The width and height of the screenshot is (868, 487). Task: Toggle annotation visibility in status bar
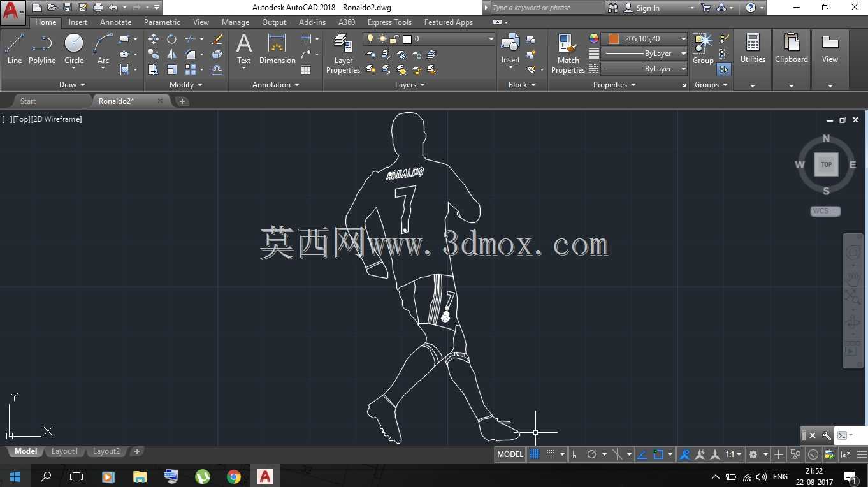coord(685,454)
